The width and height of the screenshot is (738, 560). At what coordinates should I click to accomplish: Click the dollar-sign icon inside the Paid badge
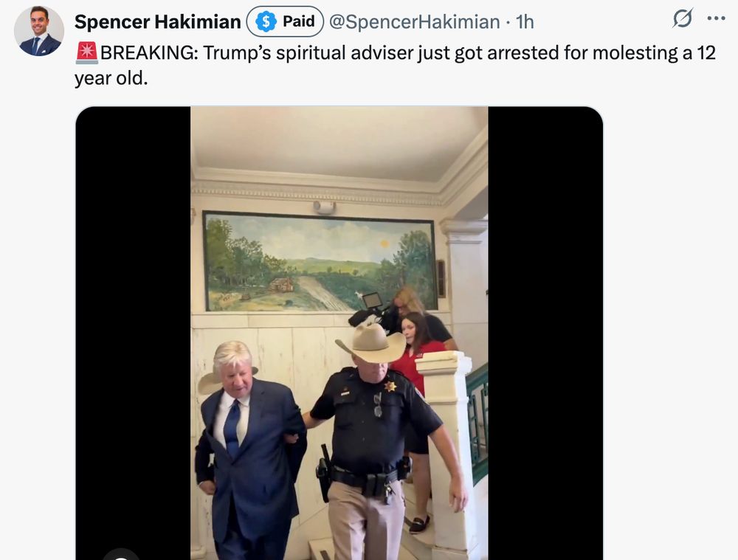pos(266,21)
